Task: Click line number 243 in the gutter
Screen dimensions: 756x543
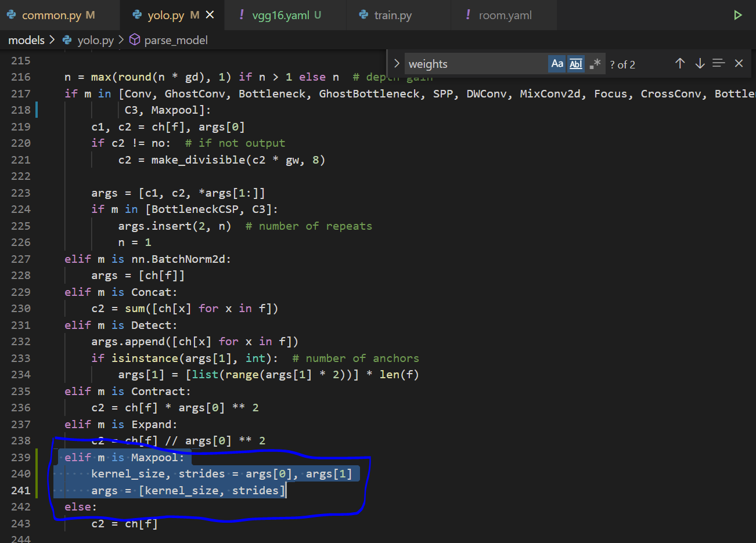Action: point(21,523)
